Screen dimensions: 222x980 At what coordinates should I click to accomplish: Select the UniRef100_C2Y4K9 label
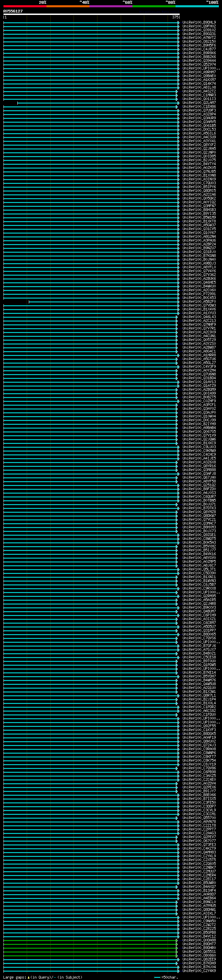(199, 971)
